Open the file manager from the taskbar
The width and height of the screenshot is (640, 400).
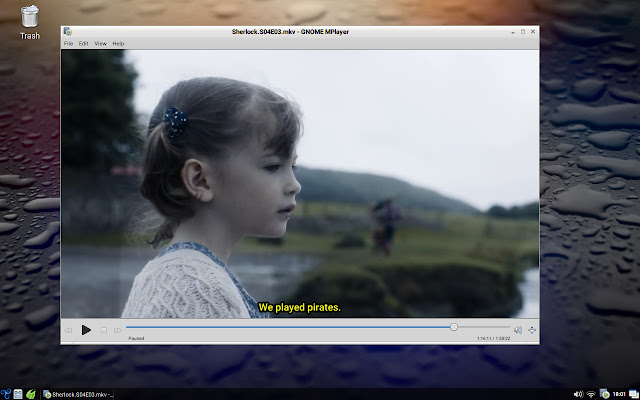coord(18,394)
